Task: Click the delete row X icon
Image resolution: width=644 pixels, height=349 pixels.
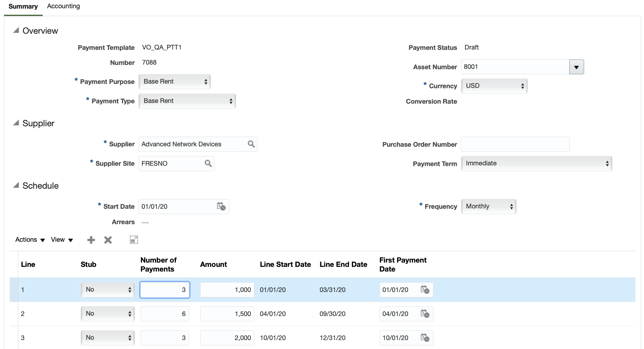Action: click(x=108, y=240)
